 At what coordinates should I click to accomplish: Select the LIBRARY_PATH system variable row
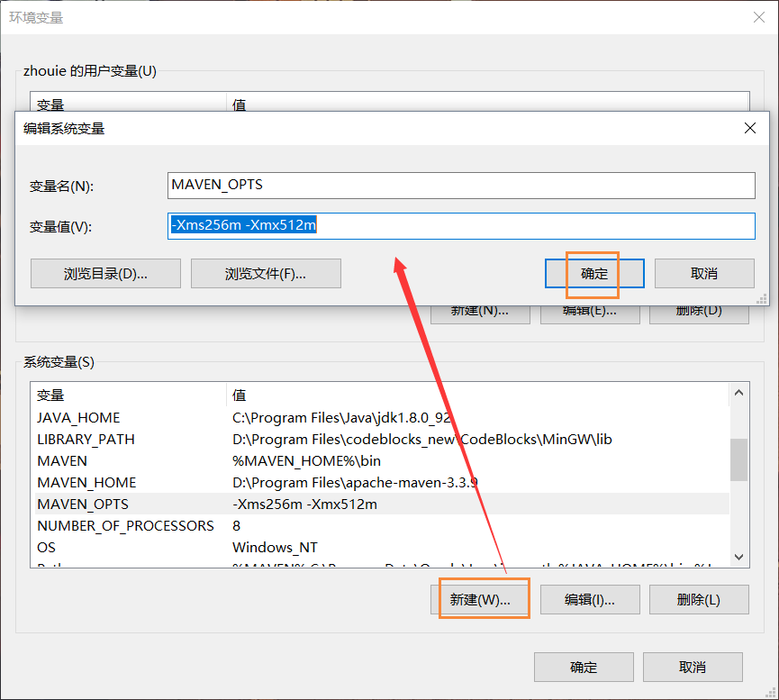380,440
